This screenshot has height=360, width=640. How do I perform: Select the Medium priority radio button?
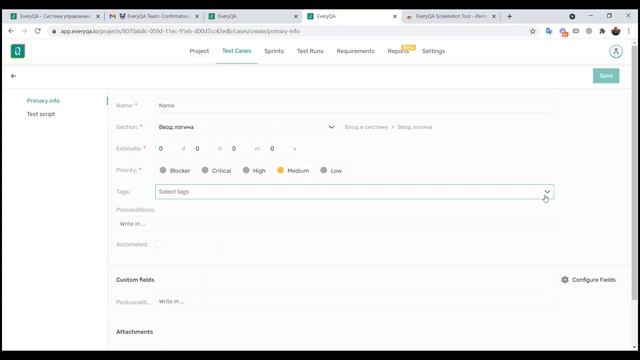tap(280, 170)
